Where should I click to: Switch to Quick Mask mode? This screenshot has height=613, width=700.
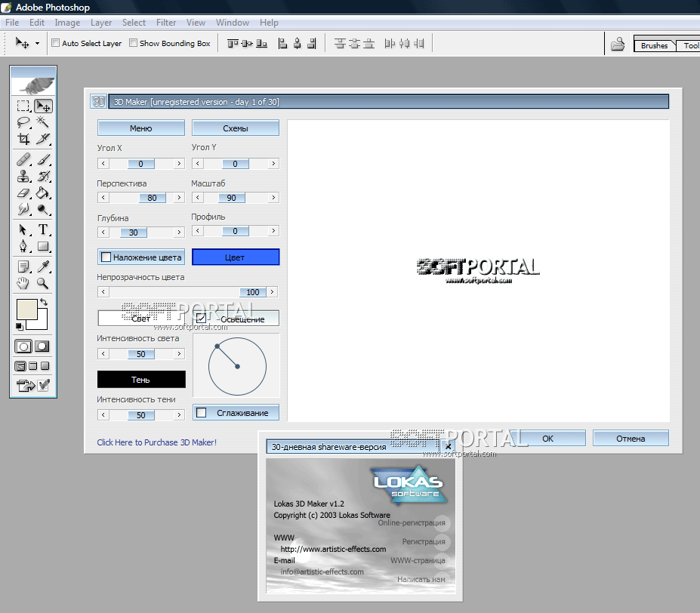click(42, 347)
